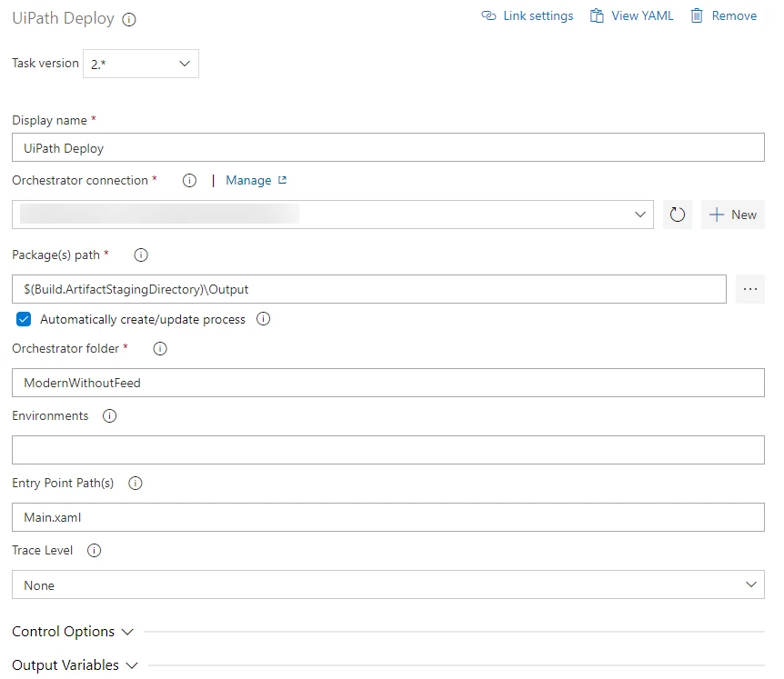
Task: Expand the Control Options section
Action: pyautogui.click(x=73, y=632)
